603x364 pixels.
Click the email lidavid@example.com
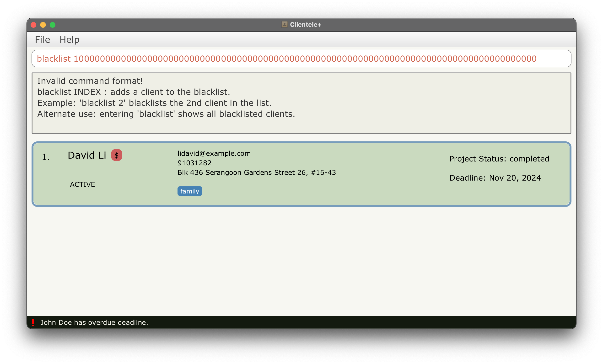coord(214,153)
